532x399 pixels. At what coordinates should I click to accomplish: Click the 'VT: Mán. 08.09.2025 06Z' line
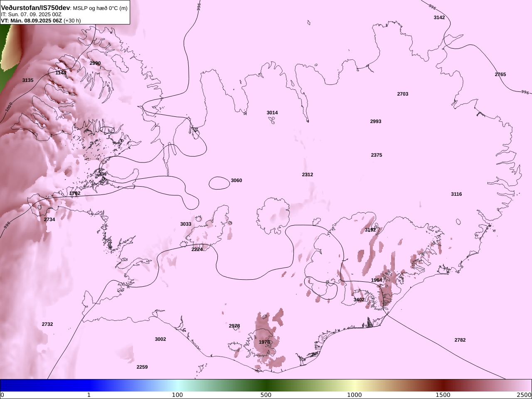click(x=32, y=20)
